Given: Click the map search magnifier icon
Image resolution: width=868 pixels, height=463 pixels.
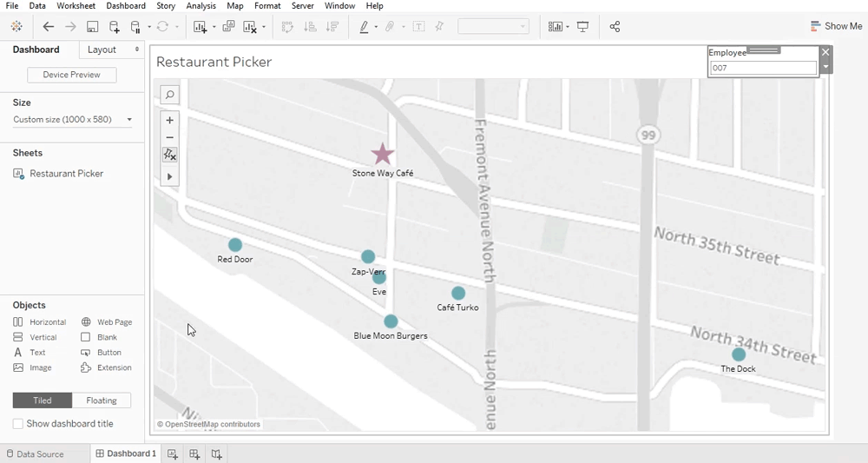Looking at the screenshot, I should [x=170, y=95].
